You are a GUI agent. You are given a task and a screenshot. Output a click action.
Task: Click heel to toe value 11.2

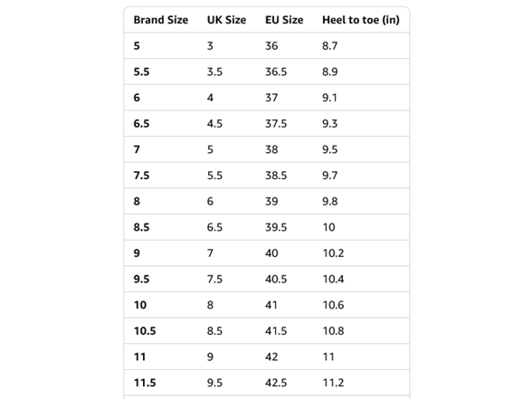point(333,383)
